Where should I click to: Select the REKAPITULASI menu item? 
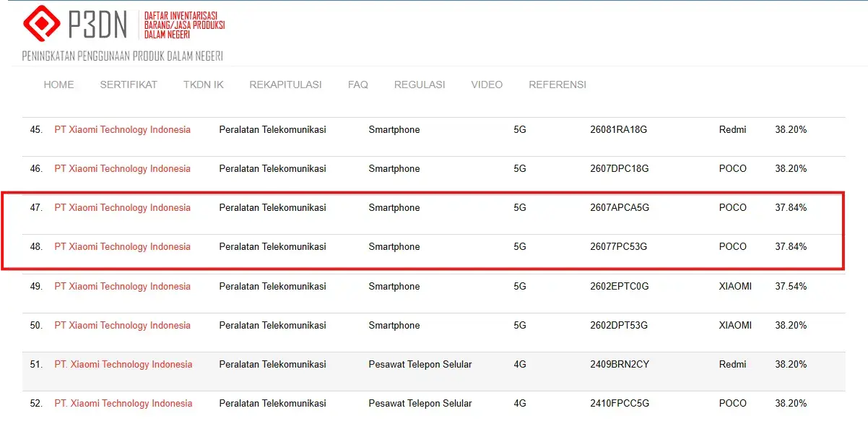[x=286, y=84]
